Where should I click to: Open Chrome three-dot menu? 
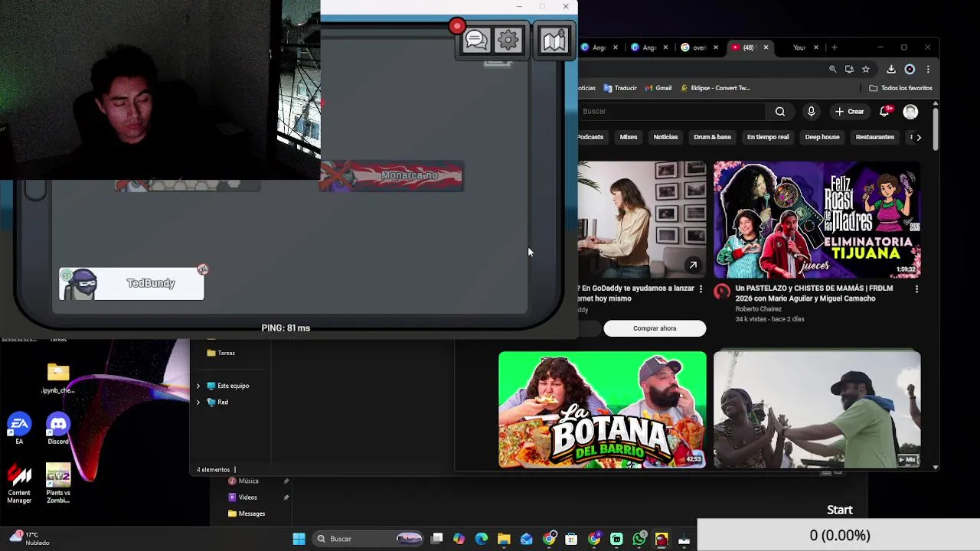pos(928,69)
